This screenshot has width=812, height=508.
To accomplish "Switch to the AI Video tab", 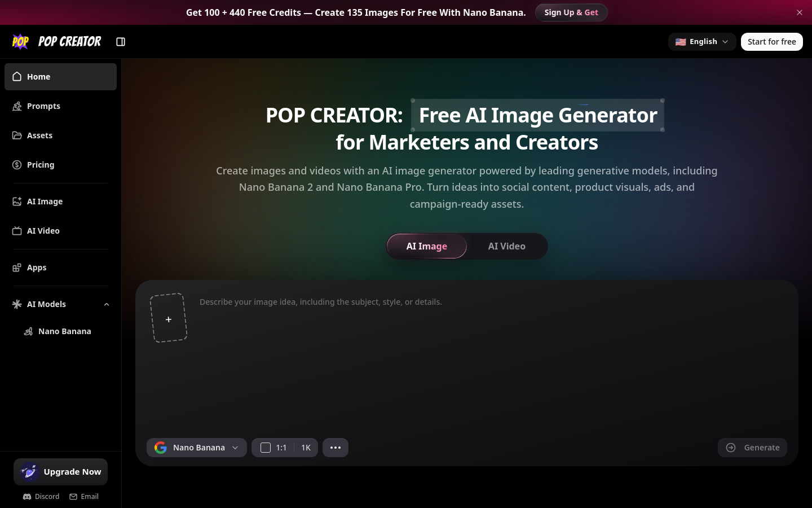I will pyautogui.click(x=507, y=246).
